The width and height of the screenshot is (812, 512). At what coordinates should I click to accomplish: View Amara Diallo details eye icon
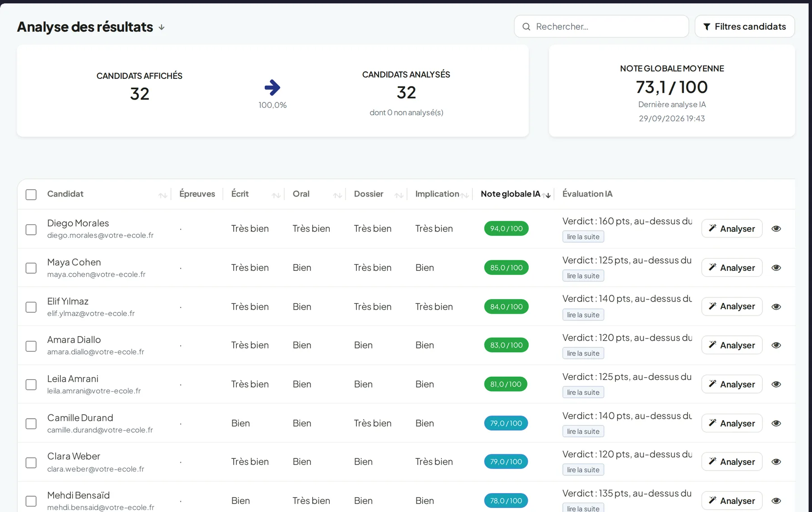[x=776, y=345]
